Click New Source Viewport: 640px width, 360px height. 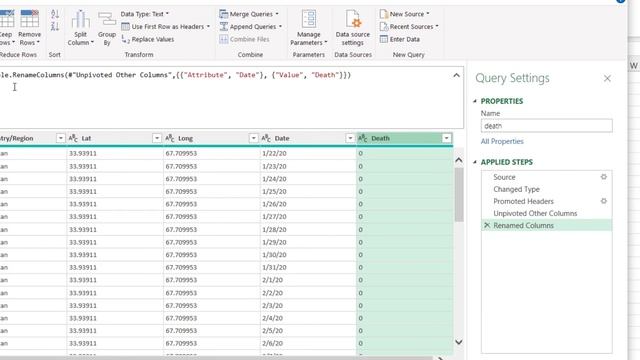pos(404,14)
